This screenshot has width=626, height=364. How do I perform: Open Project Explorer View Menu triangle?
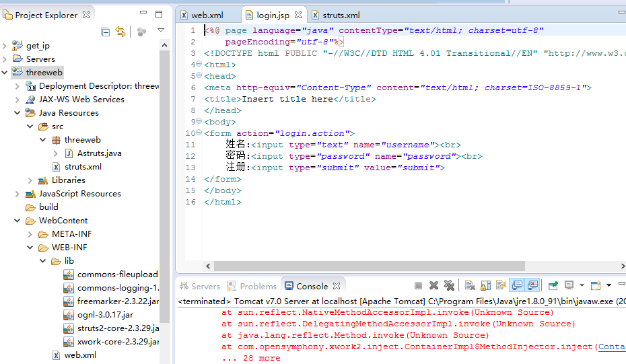pyautogui.click(x=161, y=30)
